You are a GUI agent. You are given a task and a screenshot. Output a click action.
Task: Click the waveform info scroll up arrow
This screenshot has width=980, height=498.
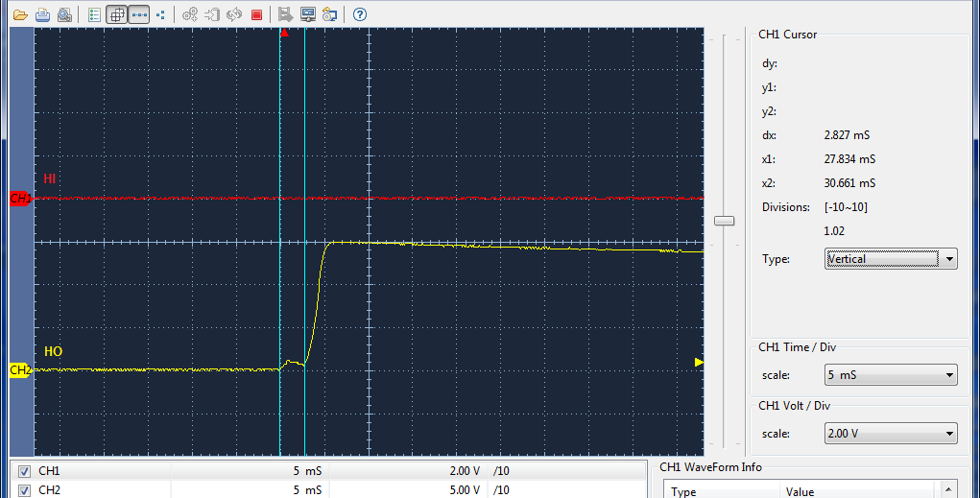pyautogui.click(x=948, y=489)
